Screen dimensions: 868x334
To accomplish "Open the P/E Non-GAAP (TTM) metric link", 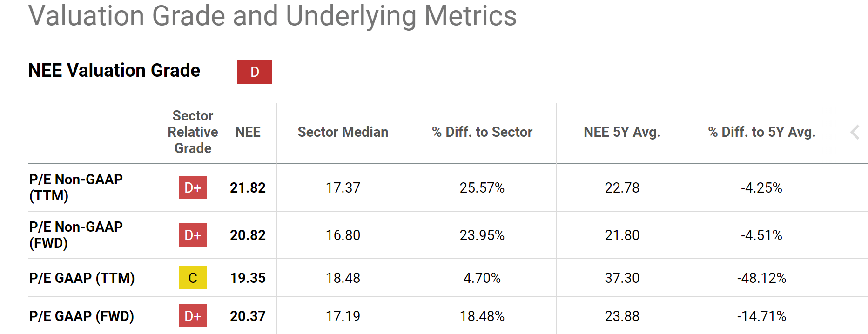I will [x=76, y=187].
